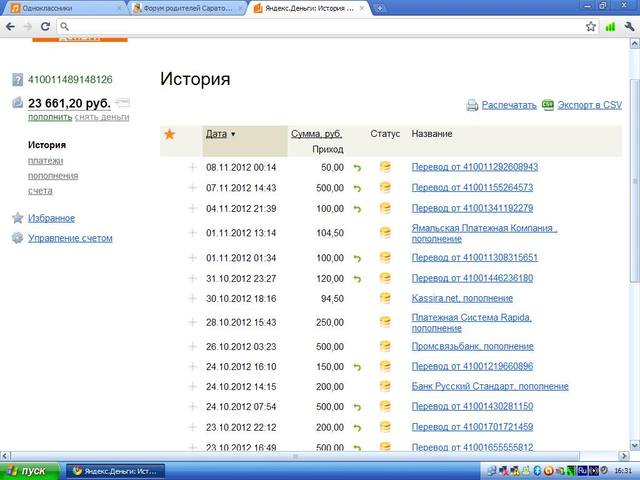
Task: Click the пуск Start button
Action: point(29,471)
